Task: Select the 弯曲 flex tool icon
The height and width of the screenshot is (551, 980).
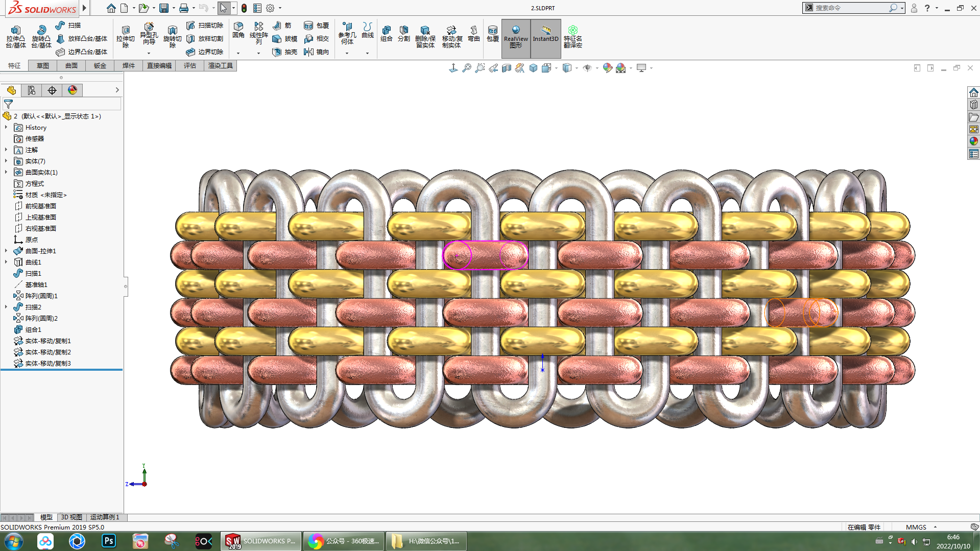Action: coord(474,33)
